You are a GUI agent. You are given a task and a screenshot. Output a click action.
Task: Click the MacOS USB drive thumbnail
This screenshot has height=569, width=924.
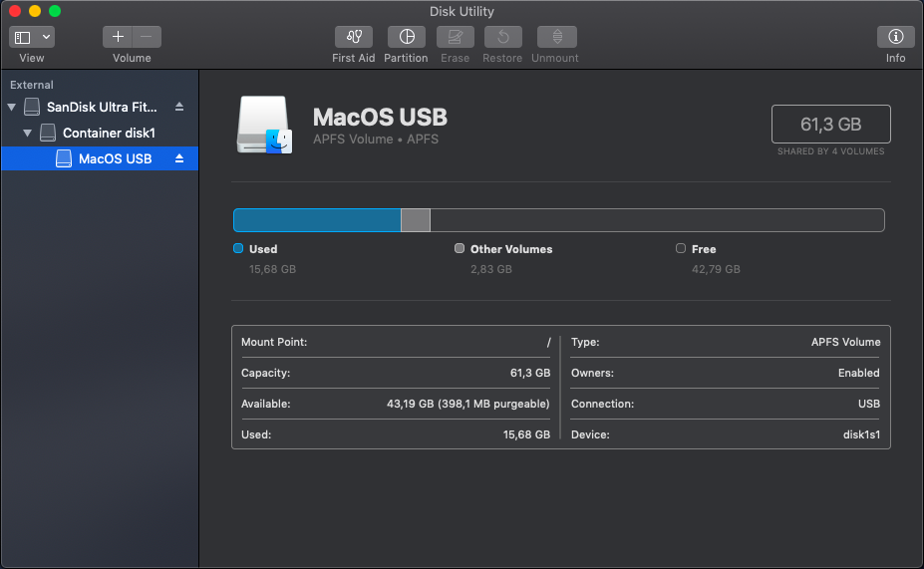pyautogui.click(x=264, y=126)
